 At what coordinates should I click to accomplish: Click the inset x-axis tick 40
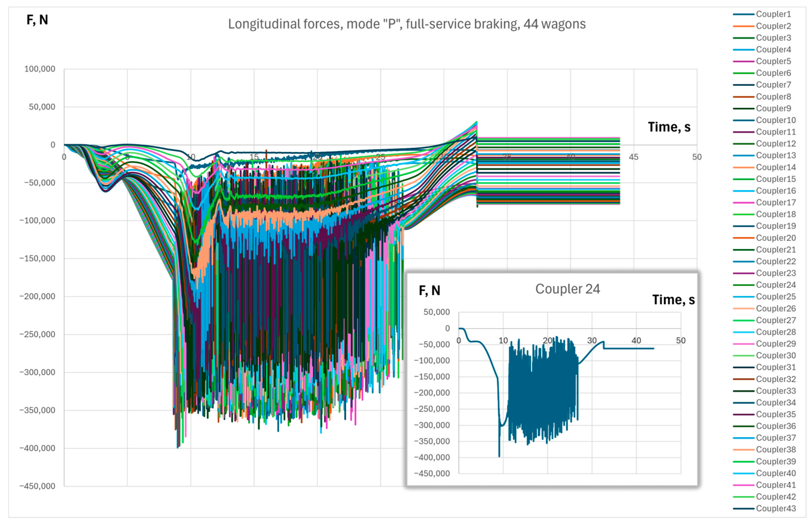(x=636, y=341)
